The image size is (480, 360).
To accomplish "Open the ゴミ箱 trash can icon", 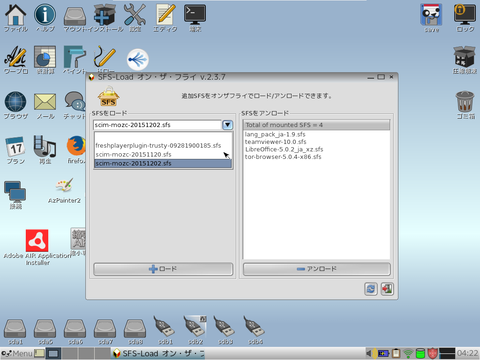I will [x=465, y=102].
